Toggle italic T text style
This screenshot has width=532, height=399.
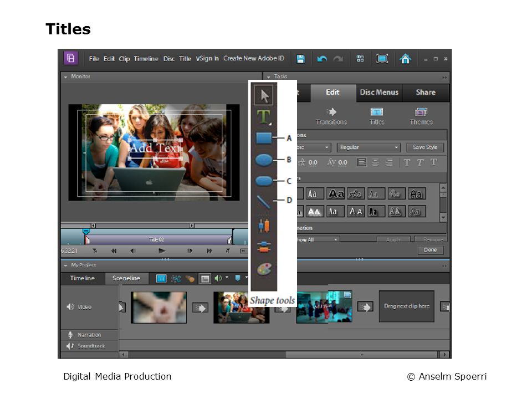coord(421,162)
